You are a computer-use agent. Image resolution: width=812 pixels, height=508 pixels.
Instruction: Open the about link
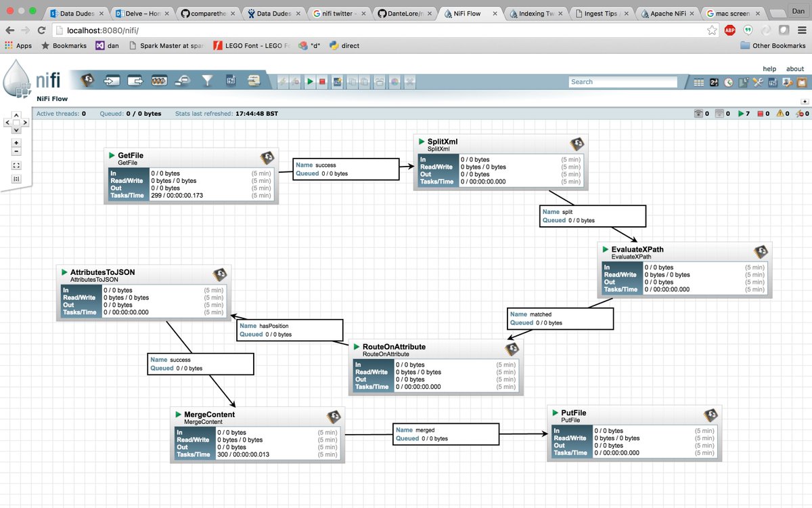(x=795, y=68)
